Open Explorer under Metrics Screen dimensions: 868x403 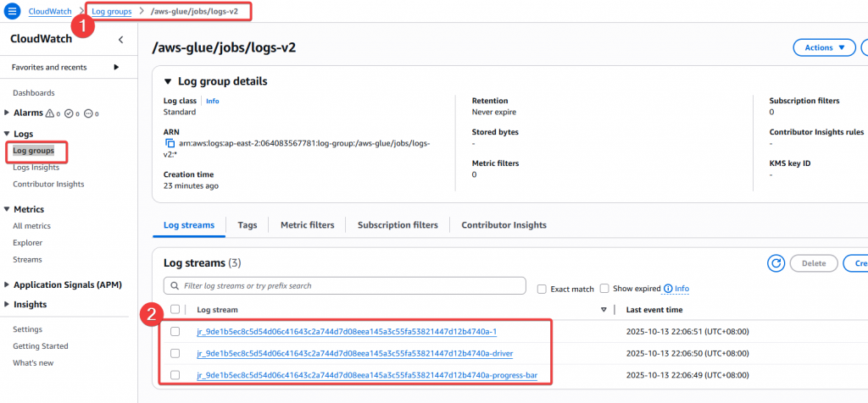pyautogui.click(x=28, y=243)
